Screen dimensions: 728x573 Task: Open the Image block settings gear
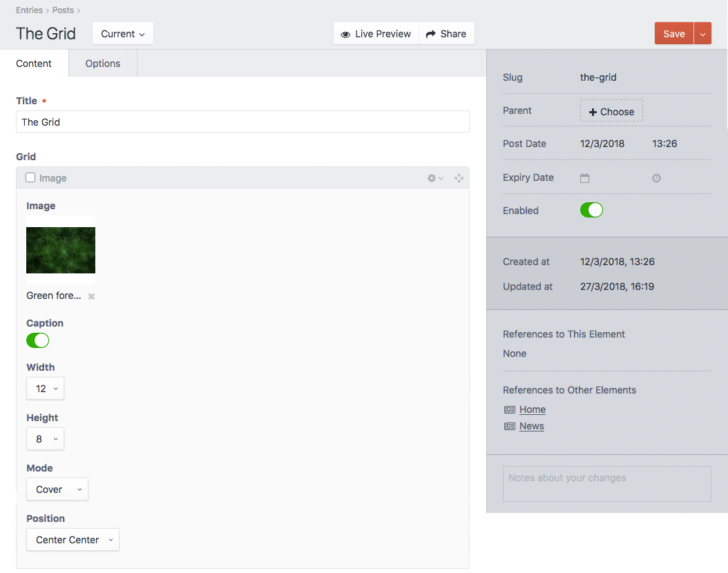pos(432,177)
